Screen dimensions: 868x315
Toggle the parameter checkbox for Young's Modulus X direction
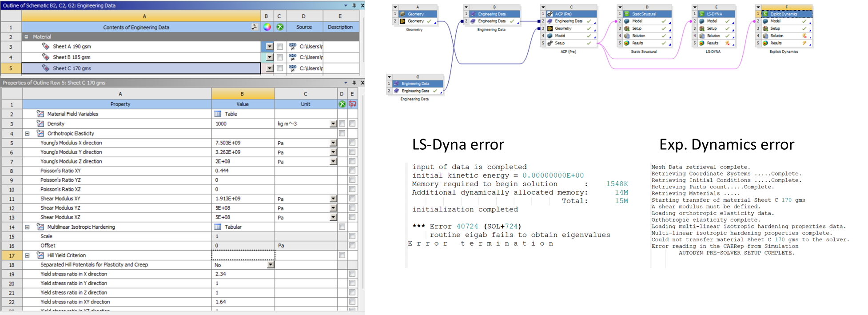[x=352, y=143]
